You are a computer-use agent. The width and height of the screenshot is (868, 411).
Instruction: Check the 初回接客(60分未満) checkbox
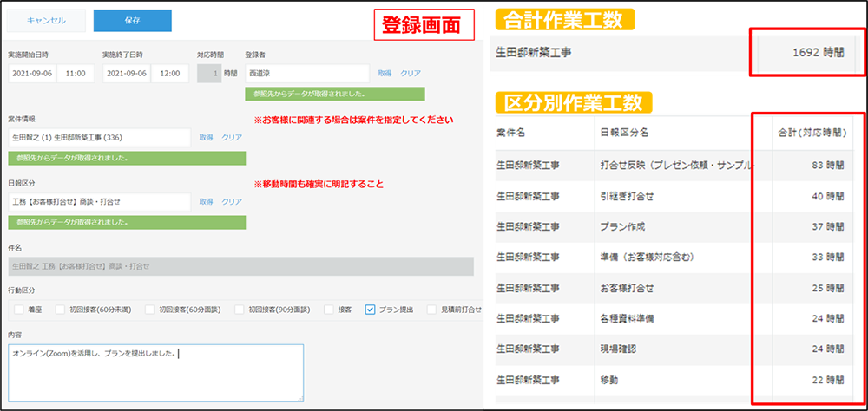[x=61, y=310]
